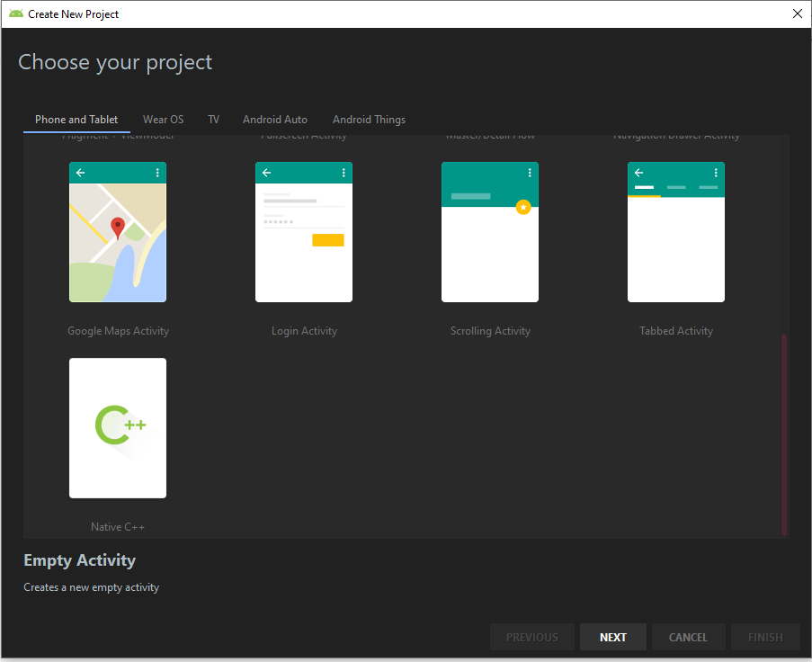The image size is (812, 662).
Task: Switch to the TV project category
Action: tap(213, 119)
